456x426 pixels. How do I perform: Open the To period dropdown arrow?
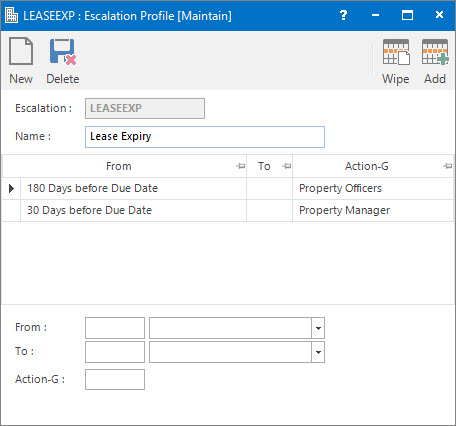(318, 352)
